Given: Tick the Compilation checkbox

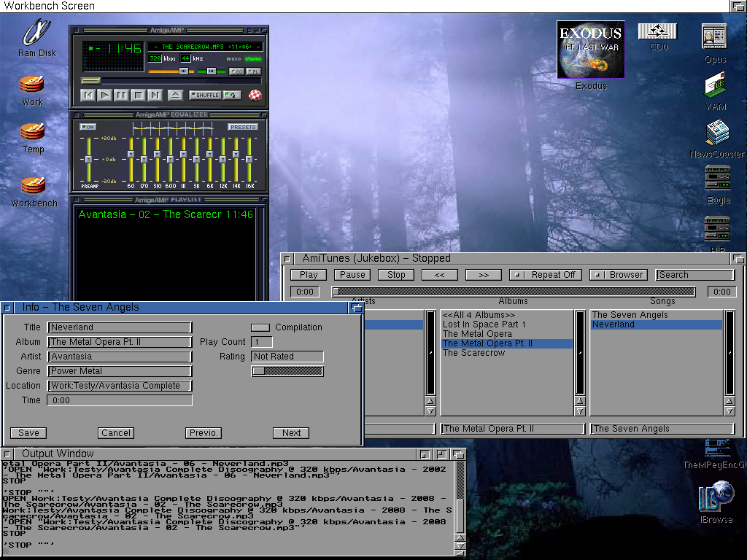Looking at the screenshot, I should 260,327.
